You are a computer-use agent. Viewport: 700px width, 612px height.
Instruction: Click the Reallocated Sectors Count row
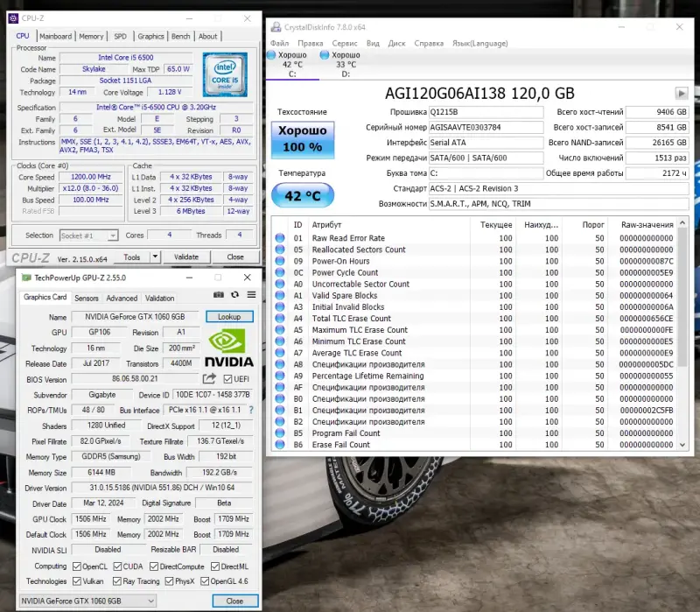tap(474, 250)
